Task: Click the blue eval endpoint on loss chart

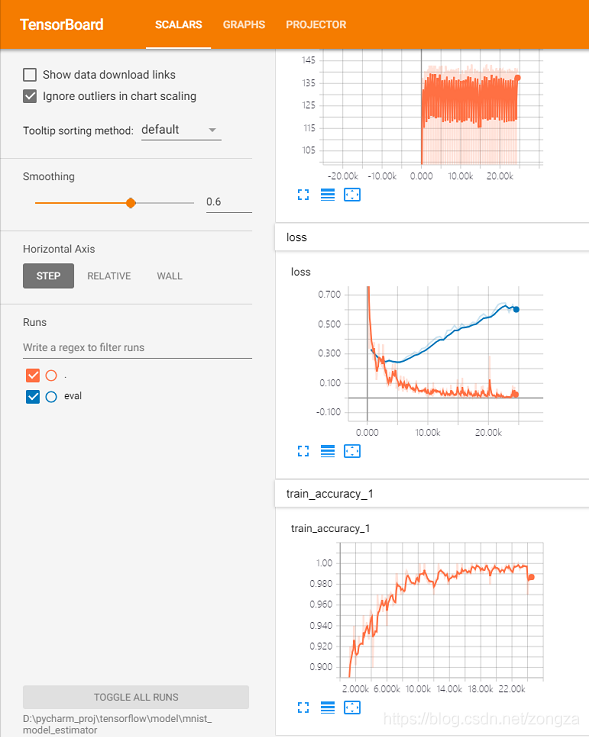Action: click(x=516, y=309)
